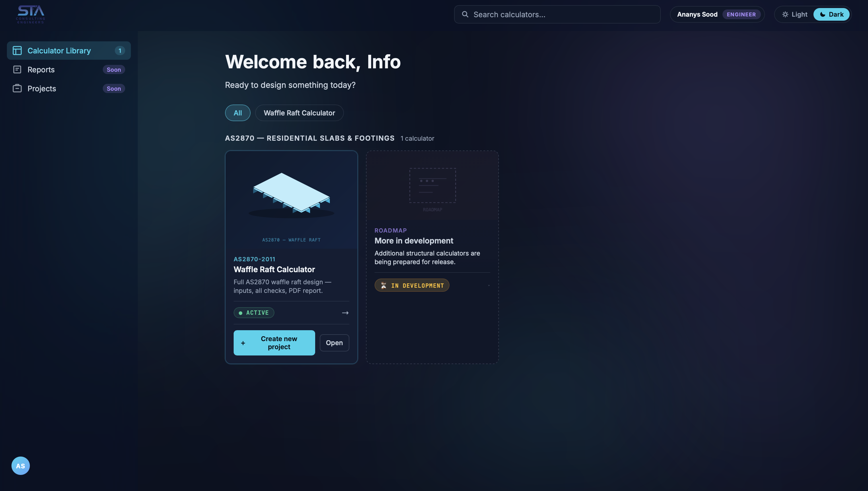Click the AS avatar circle
Screen dimensions: 868x491
[21, 466]
